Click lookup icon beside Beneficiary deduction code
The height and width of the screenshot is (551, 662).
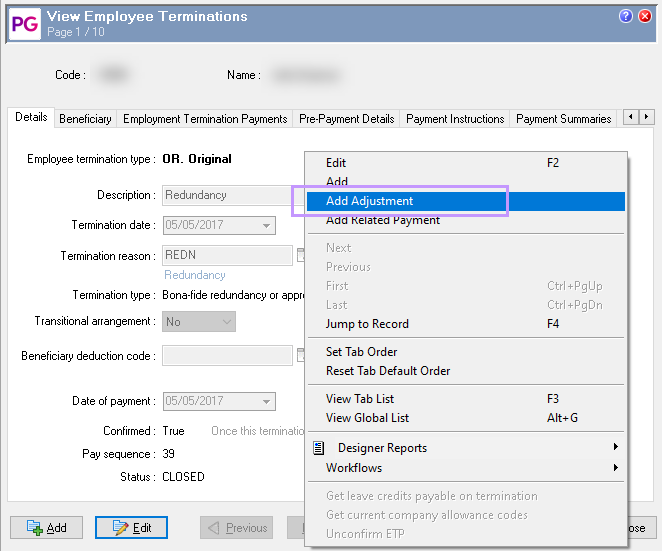pyautogui.click(x=300, y=355)
